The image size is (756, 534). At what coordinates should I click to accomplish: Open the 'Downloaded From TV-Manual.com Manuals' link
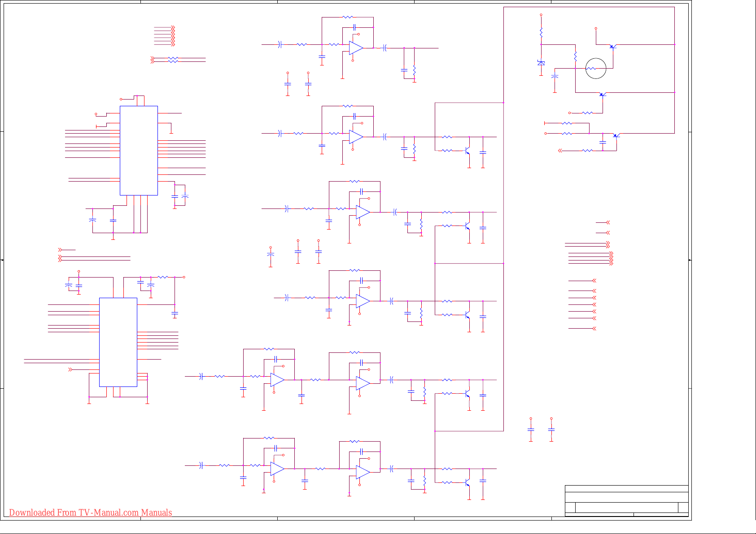point(91,512)
